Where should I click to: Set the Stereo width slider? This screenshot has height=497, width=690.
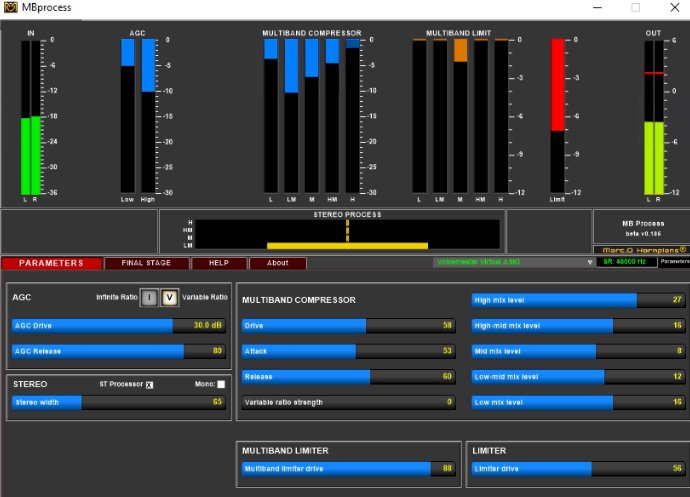[119, 401]
